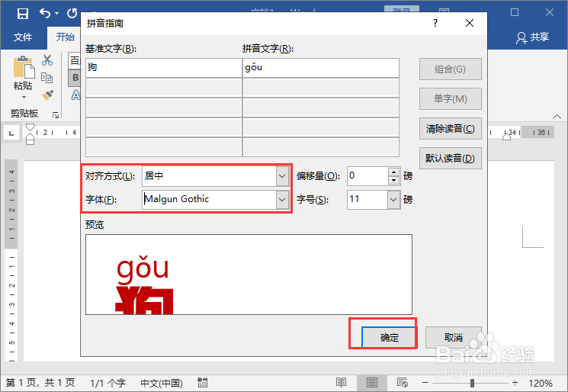Viewport: 568px width, 392px height.
Task: Click the zoom out minus button
Action: [425, 383]
